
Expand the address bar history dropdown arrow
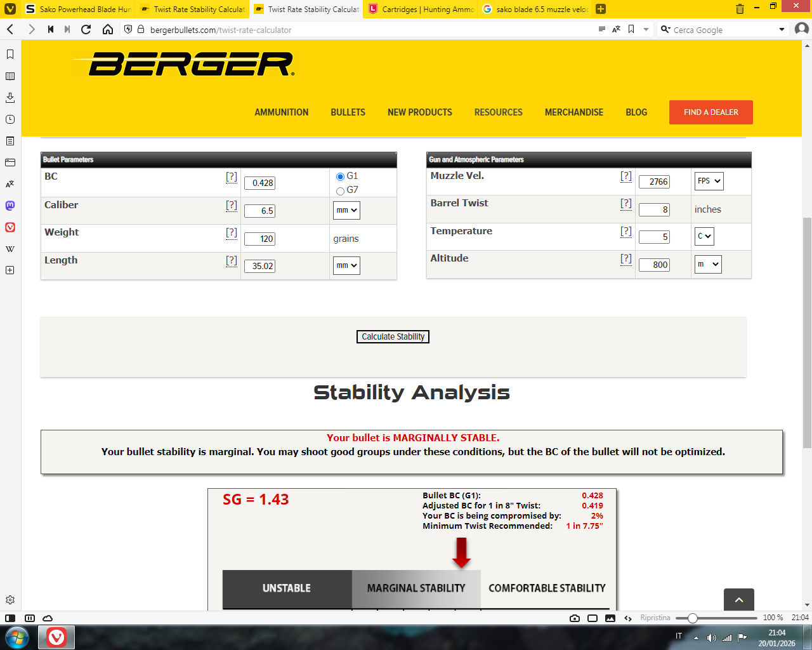pos(646,29)
